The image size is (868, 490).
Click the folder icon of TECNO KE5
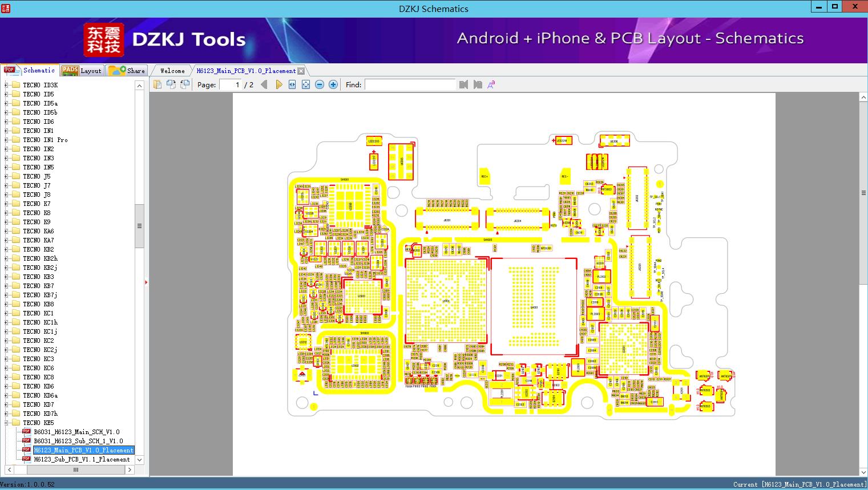click(16, 423)
